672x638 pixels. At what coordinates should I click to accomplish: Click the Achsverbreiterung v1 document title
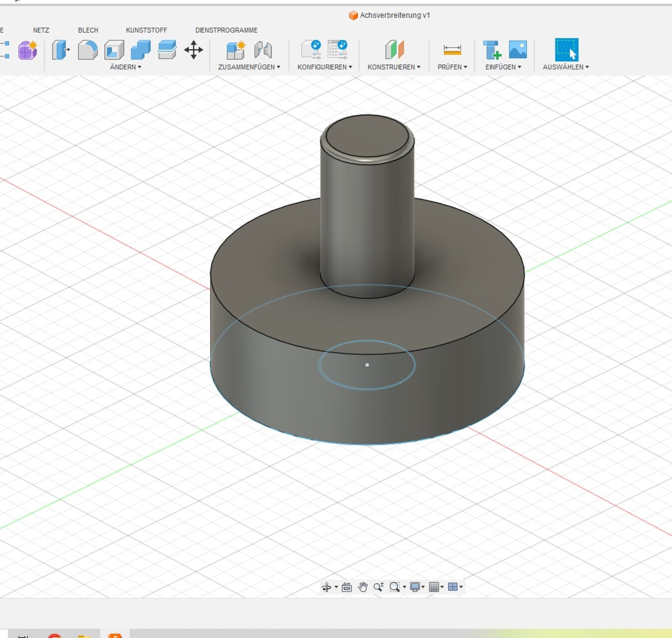pos(395,16)
